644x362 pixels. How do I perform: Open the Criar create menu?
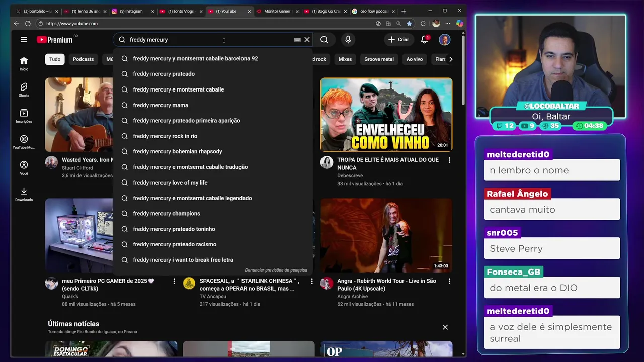click(x=399, y=40)
